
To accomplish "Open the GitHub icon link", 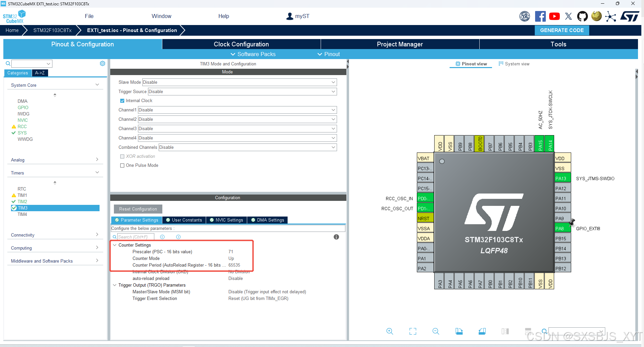I will coord(583,16).
